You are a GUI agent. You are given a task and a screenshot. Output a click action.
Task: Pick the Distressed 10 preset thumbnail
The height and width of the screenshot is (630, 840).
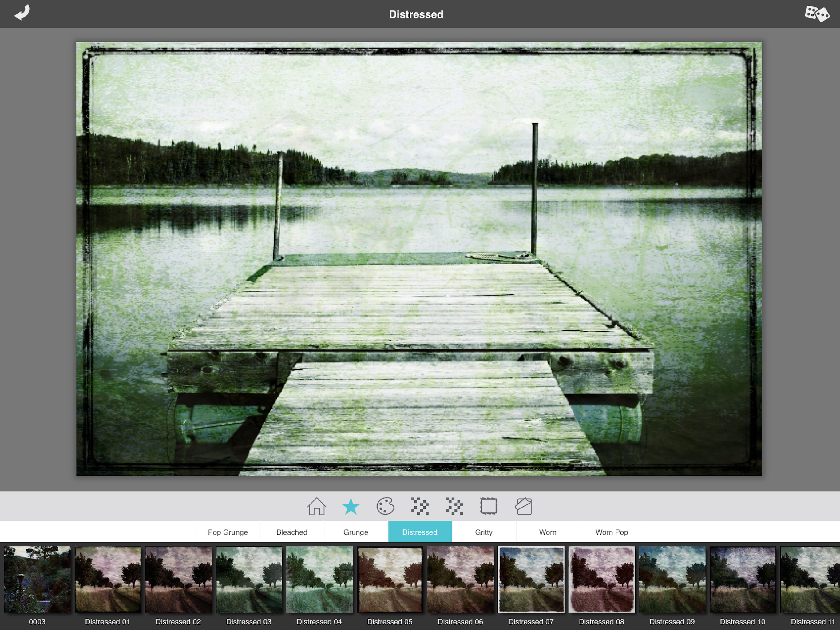(x=743, y=580)
